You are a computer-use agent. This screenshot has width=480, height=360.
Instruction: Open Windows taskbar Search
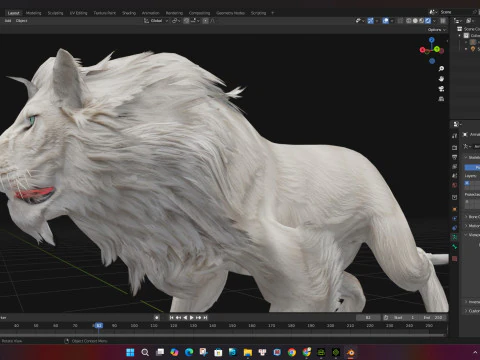pyautogui.click(x=145, y=352)
